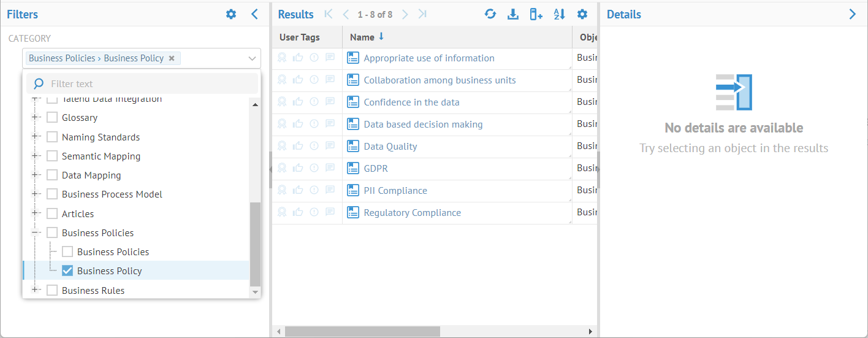868x338 pixels.
Task: Expand the Semantic Mapping tree node
Action: [x=36, y=156]
